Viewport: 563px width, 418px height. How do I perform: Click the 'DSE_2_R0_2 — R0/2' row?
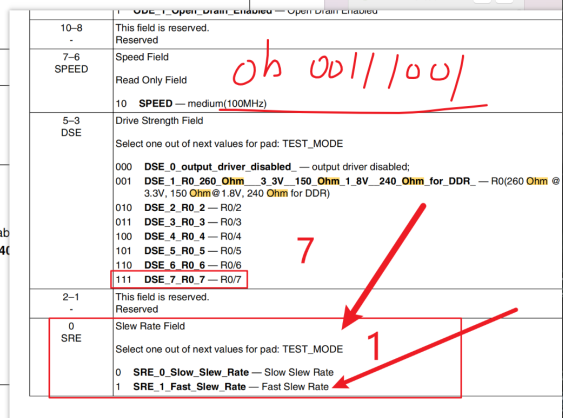[x=178, y=208]
